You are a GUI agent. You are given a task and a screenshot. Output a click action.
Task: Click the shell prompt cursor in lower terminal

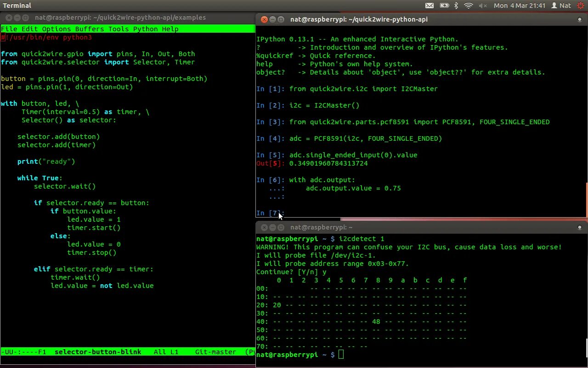pos(340,355)
